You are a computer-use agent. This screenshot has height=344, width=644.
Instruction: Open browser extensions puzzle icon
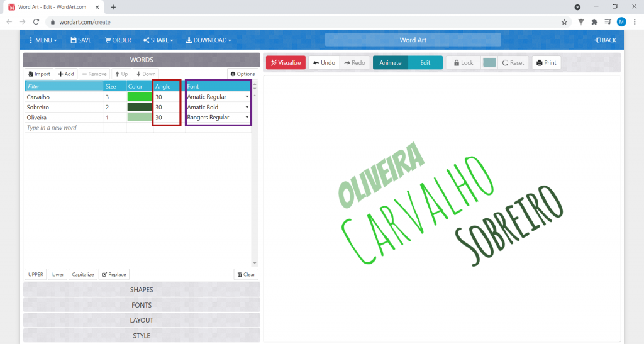(x=594, y=22)
